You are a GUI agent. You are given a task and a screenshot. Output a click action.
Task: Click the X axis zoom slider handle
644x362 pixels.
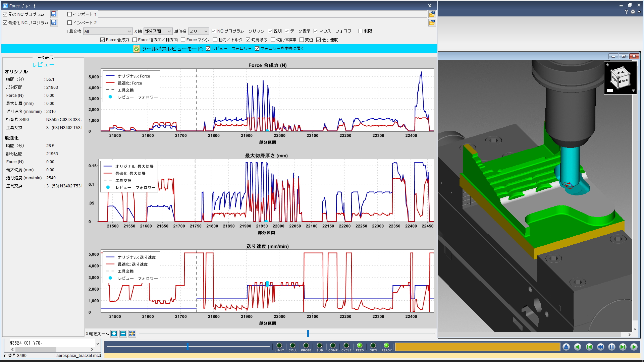pyautogui.click(x=308, y=333)
